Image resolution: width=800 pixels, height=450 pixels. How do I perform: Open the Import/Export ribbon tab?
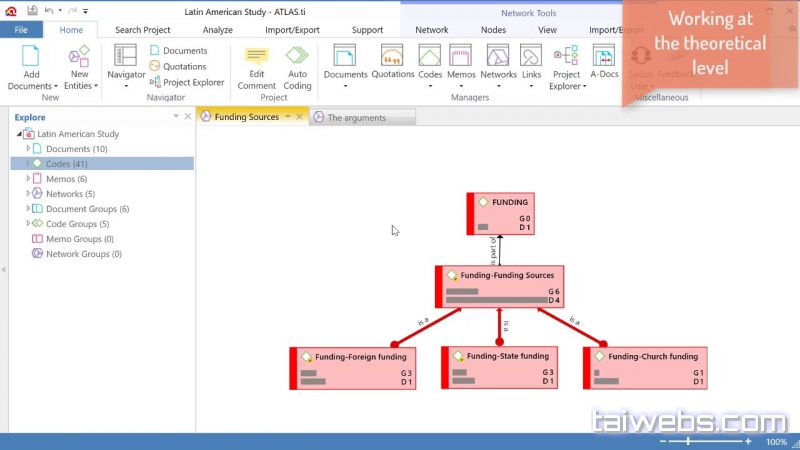[292, 30]
